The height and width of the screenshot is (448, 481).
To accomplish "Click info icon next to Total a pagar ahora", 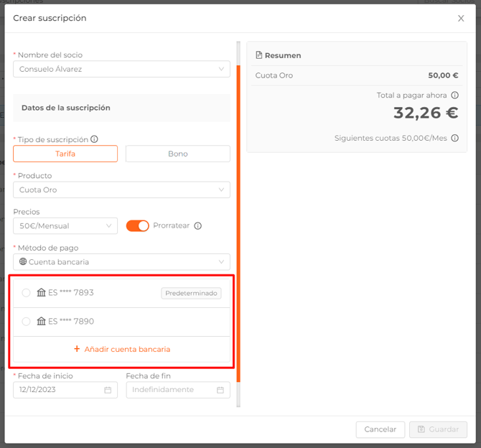I will [455, 95].
